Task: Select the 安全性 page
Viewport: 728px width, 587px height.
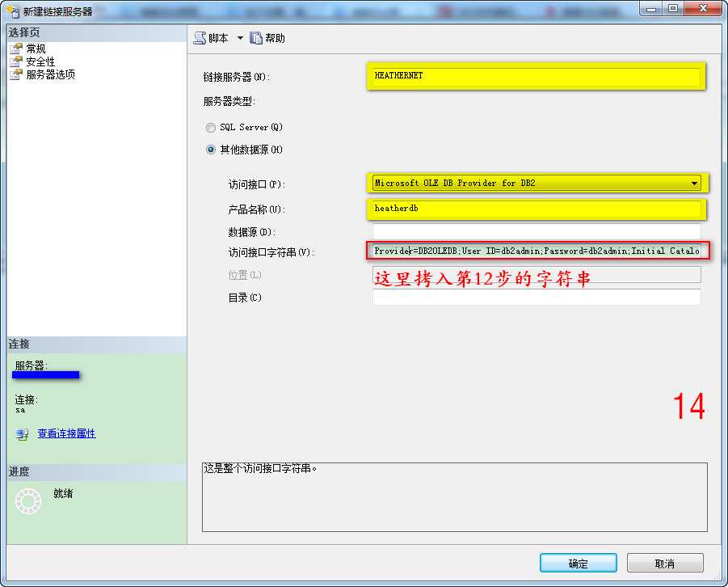Action: click(40, 61)
